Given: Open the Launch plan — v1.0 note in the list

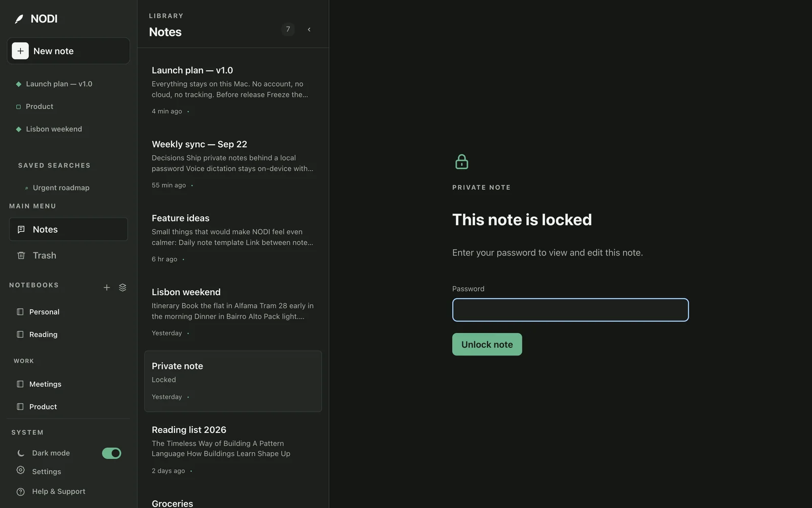Looking at the screenshot, I should 233,90.
